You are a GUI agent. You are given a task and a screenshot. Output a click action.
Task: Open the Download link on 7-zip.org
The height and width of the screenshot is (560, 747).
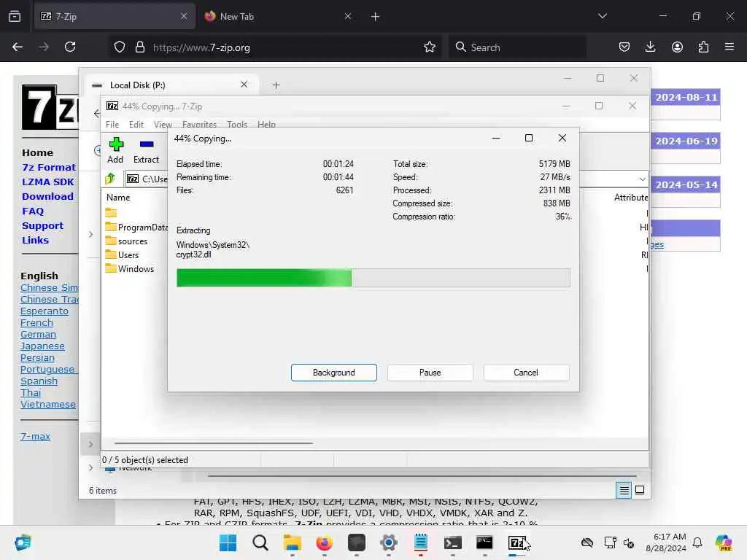[x=47, y=196]
